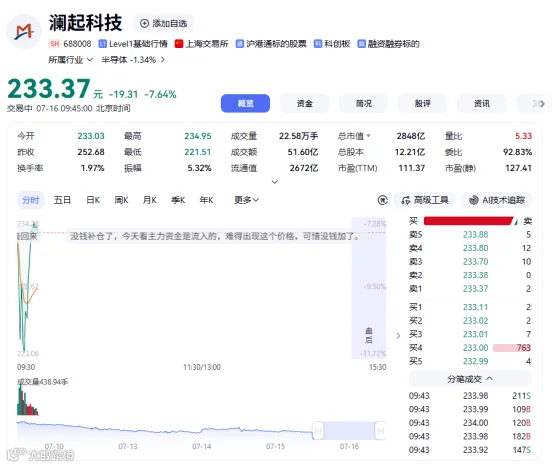Screen dimensions: 553x467
Task: Select the 季K chart period
Action: click(x=178, y=200)
